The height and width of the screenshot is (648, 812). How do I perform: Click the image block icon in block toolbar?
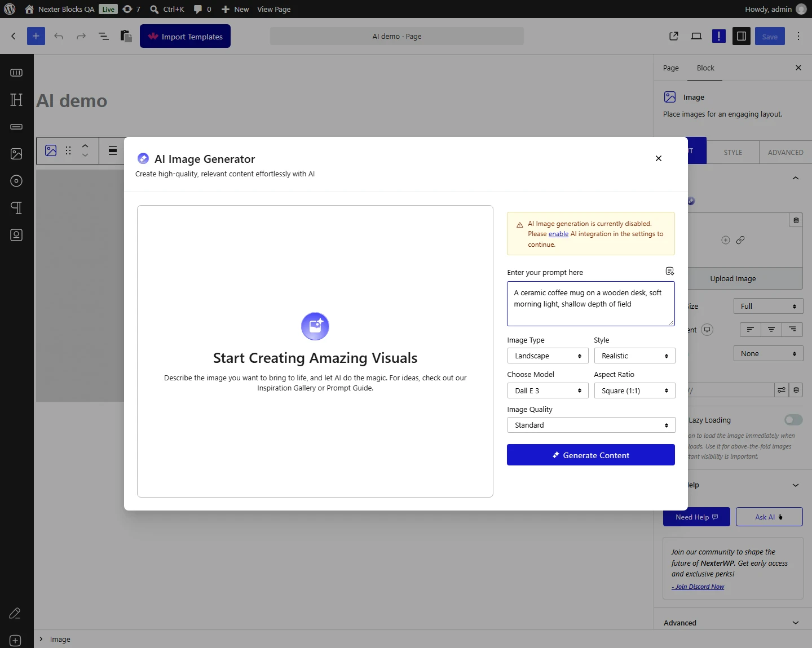pyautogui.click(x=51, y=150)
